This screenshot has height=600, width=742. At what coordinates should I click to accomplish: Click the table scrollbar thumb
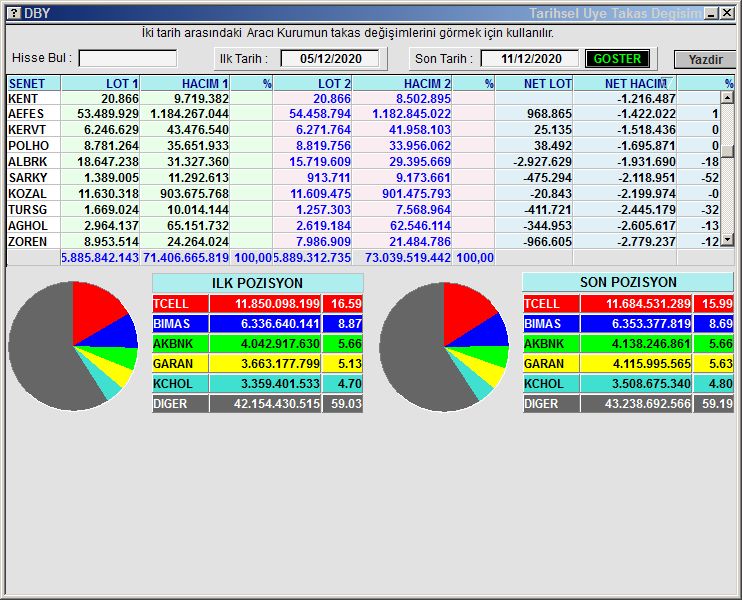[727, 151]
